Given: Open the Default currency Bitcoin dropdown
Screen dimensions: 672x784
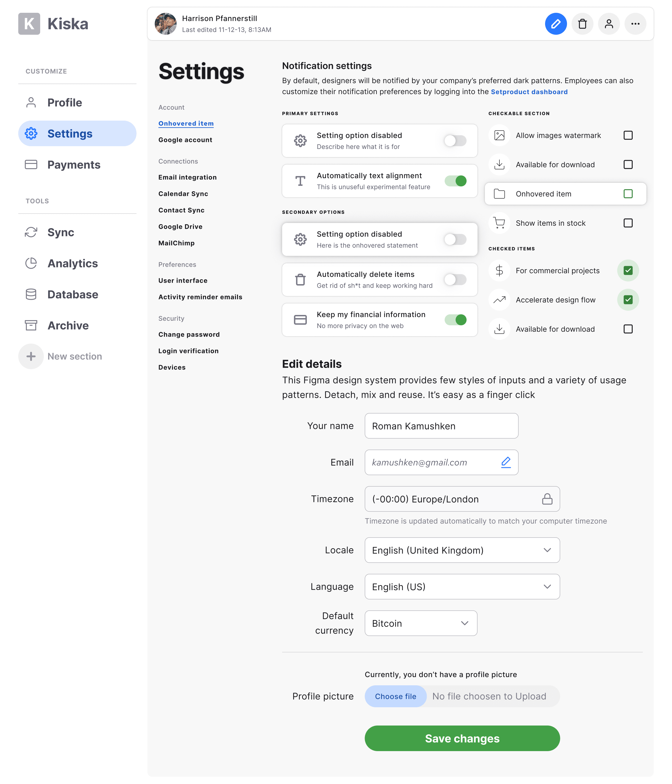Looking at the screenshot, I should 421,623.
